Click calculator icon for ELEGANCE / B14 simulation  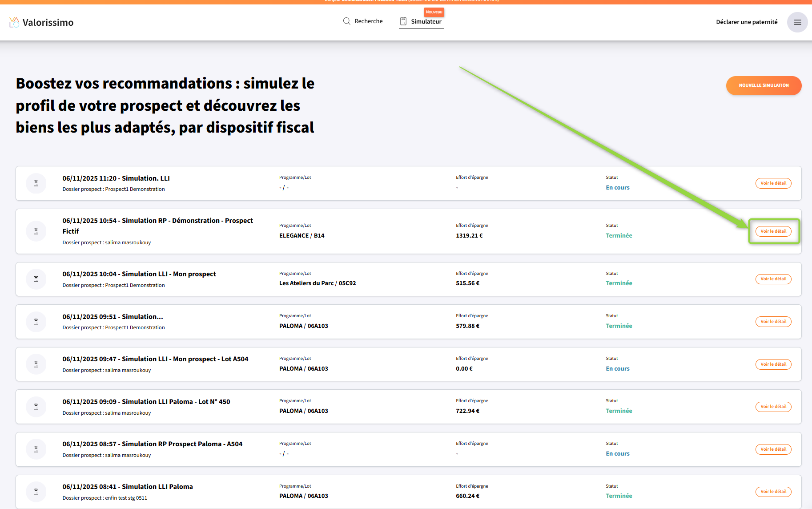pyautogui.click(x=36, y=231)
